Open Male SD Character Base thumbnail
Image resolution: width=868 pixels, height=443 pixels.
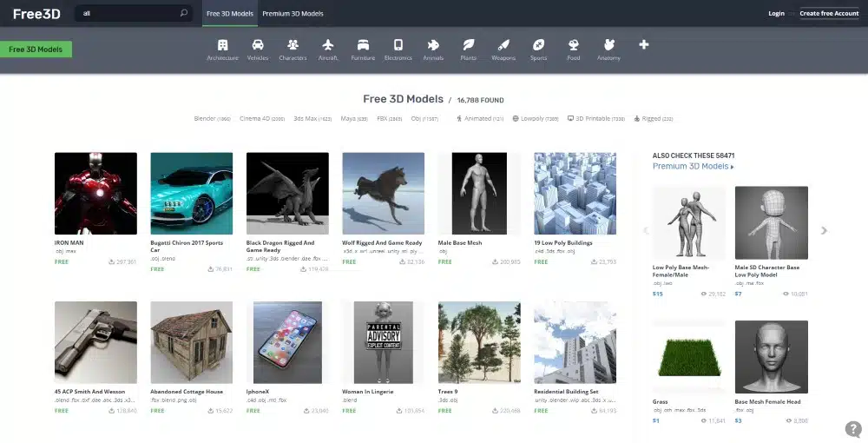pyautogui.click(x=771, y=222)
